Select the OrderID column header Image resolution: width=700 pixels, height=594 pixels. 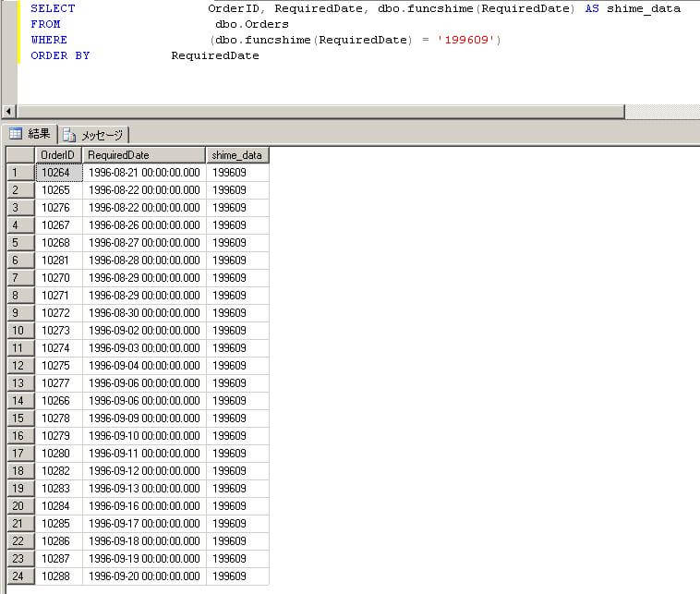58,155
